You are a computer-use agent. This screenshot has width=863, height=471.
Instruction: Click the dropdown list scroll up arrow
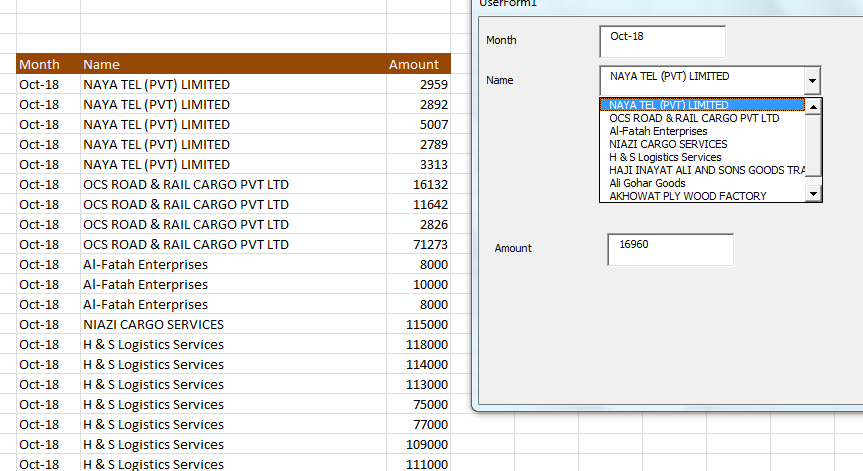pos(813,106)
